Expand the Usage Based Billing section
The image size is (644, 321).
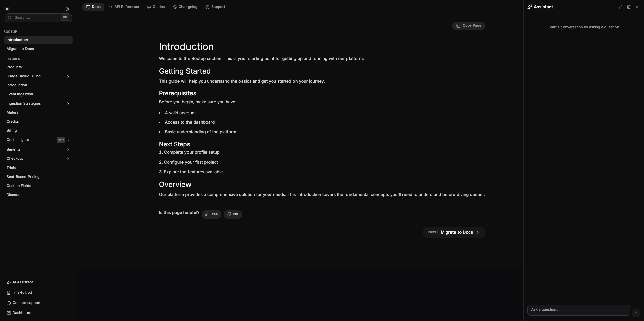[x=68, y=76]
